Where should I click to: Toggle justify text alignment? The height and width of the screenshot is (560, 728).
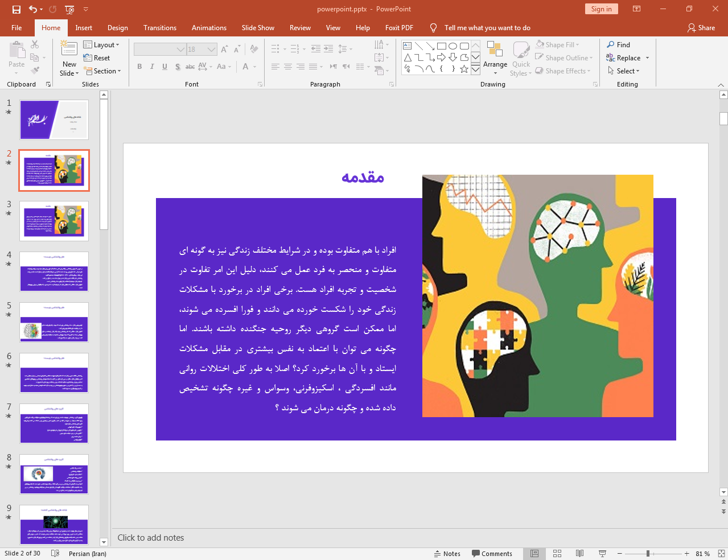tap(313, 67)
